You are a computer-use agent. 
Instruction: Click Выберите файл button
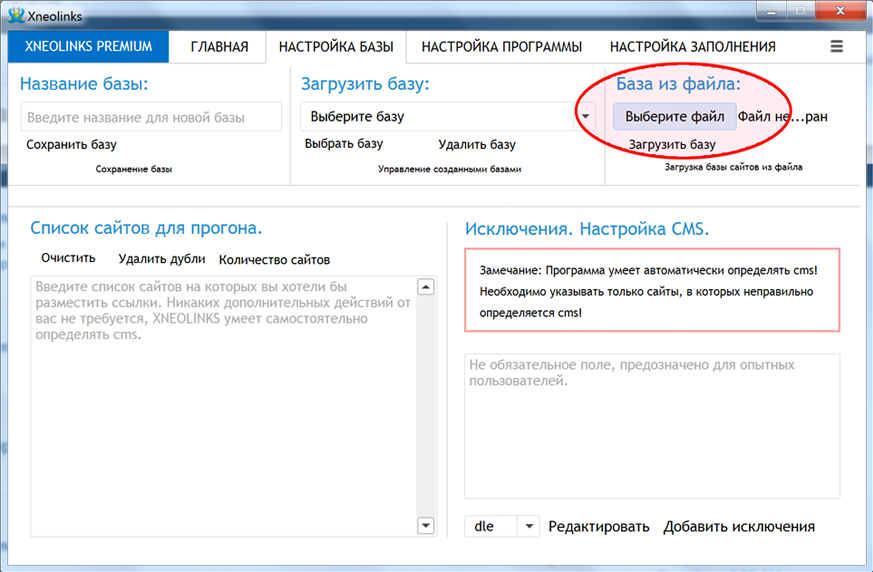pyautogui.click(x=674, y=116)
